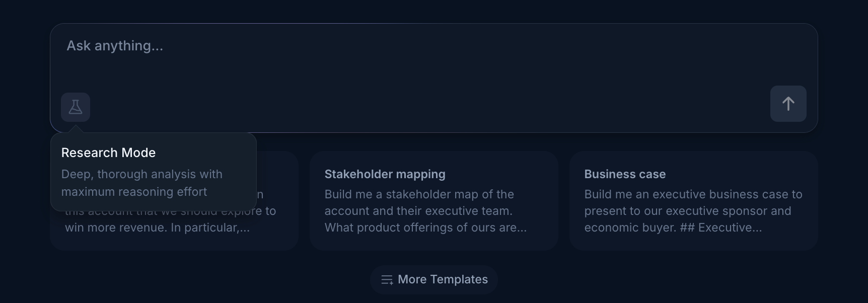Click the add-to-list icon on More Templates
The width and height of the screenshot is (868, 303).
pos(387,279)
